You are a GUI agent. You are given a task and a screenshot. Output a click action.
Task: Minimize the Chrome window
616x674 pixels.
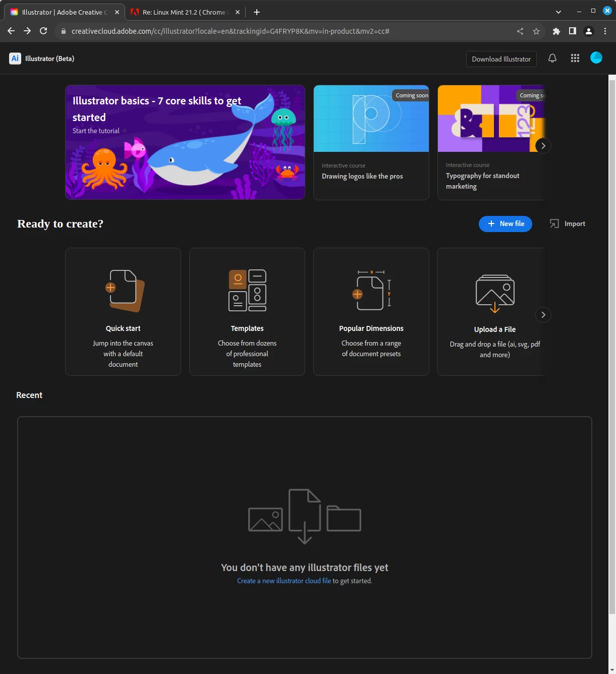click(x=579, y=11)
